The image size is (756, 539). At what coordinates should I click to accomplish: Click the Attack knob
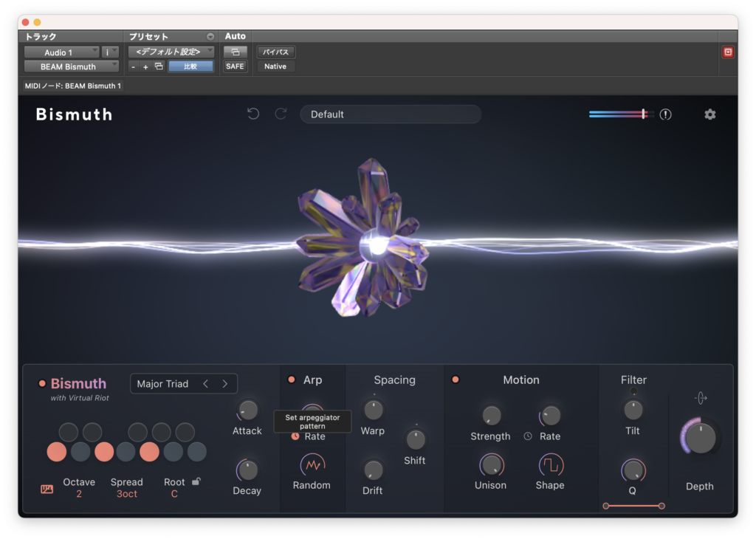[x=248, y=410]
